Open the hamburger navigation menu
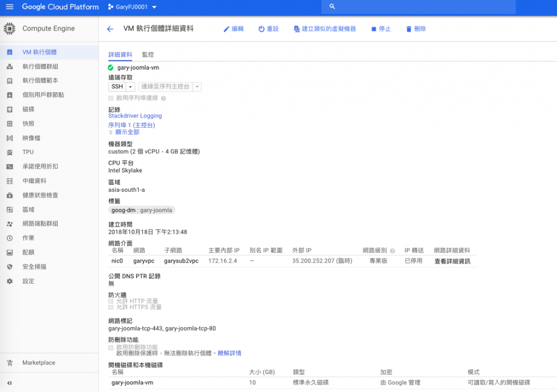 click(x=10, y=7)
